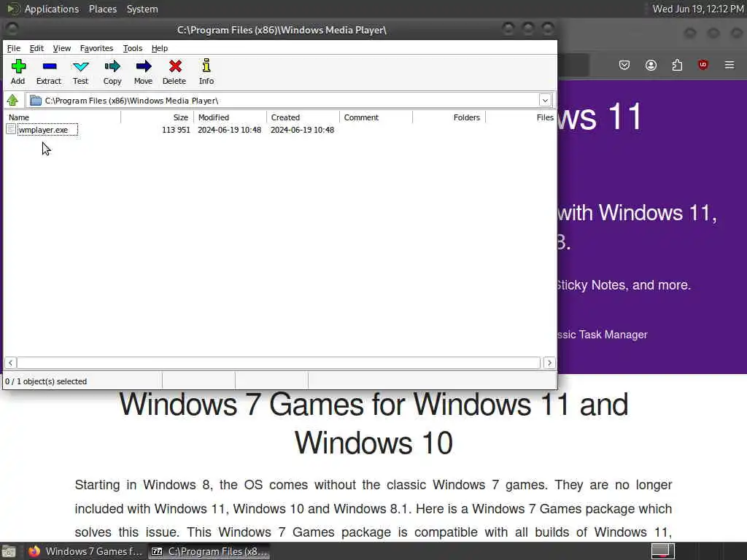This screenshot has width=747, height=560.
Task: Open Firefox extensions puzzle icon
Action: point(677,65)
